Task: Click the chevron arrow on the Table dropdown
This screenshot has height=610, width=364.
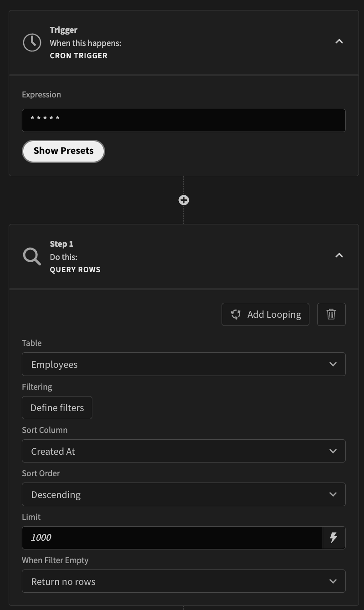Action: click(x=333, y=364)
